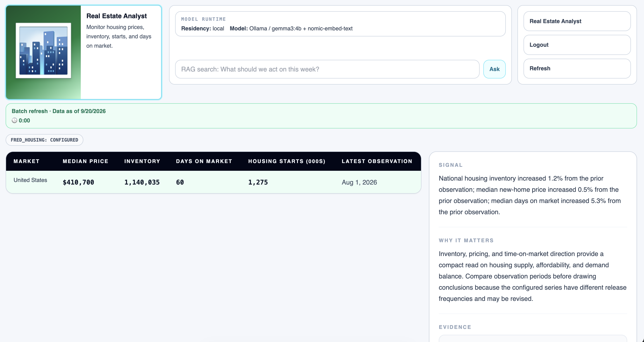Click the Ollama gemma3:4b model text
This screenshot has width=644, height=342.
pyautogui.click(x=301, y=28)
